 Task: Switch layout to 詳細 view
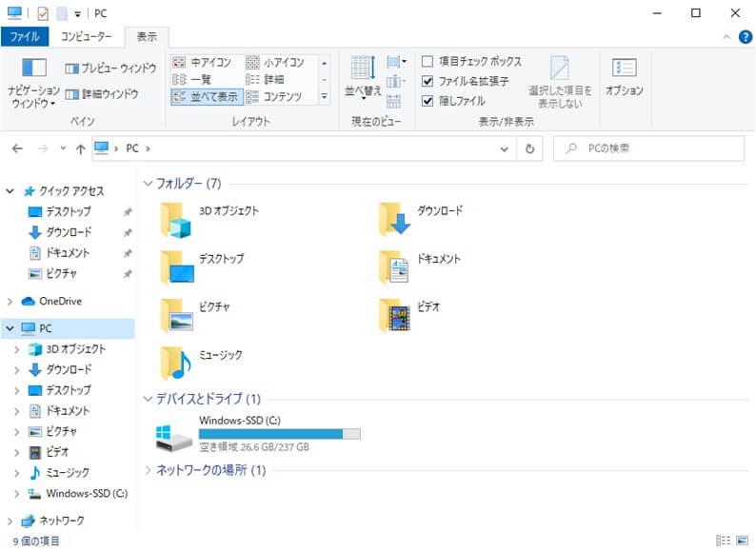(265, 80)
